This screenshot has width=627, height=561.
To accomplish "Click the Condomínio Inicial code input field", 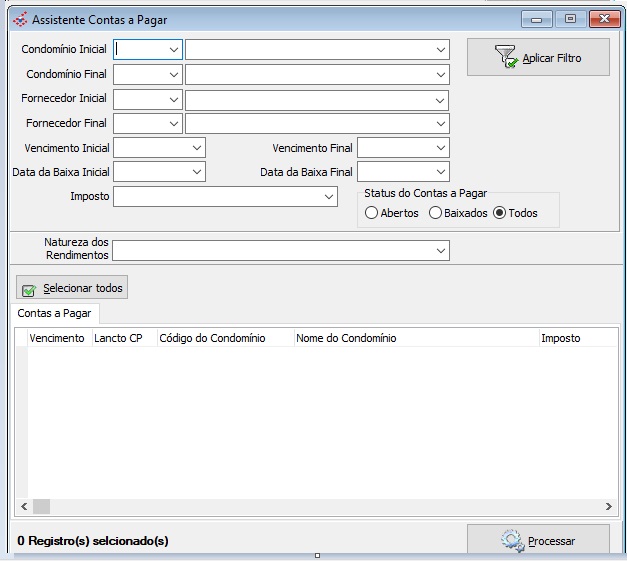I will tap(141, 49).
